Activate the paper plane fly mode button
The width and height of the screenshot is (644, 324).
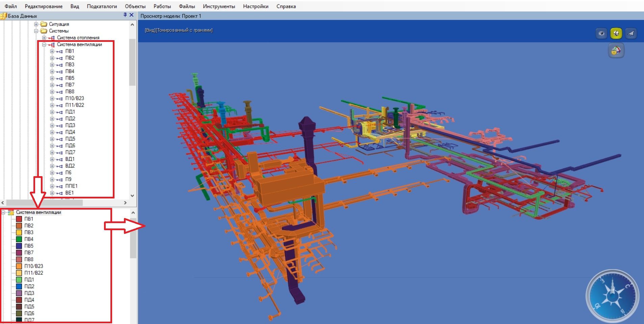point(631,33)
